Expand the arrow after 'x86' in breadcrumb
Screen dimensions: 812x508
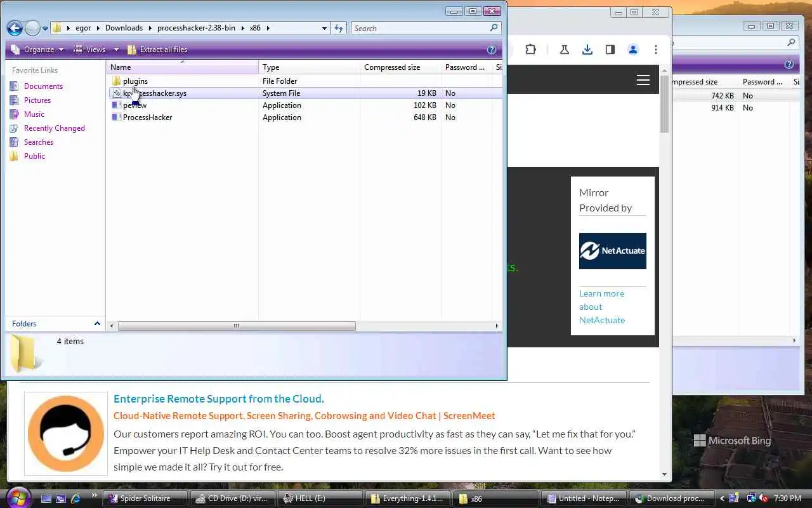(x=268, y=28)
